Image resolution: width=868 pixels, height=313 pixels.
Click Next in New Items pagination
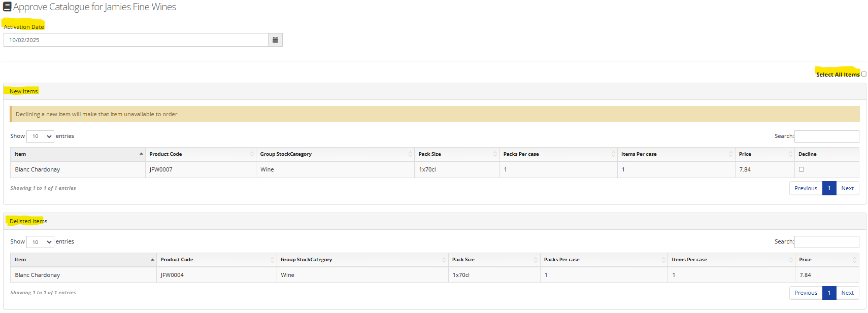[847, 188]
